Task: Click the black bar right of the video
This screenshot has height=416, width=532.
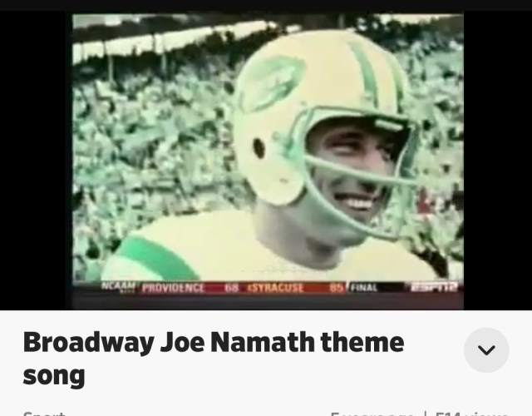Action: click(498, 161)
